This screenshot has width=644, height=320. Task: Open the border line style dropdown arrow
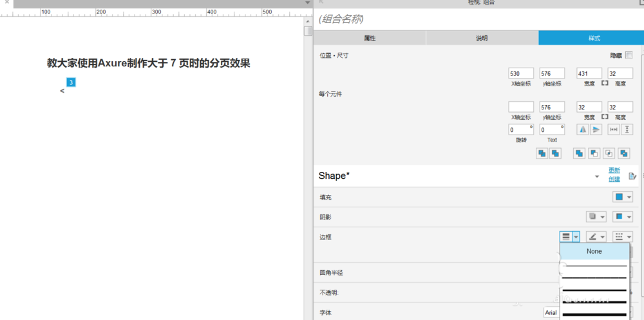[629, 236]
